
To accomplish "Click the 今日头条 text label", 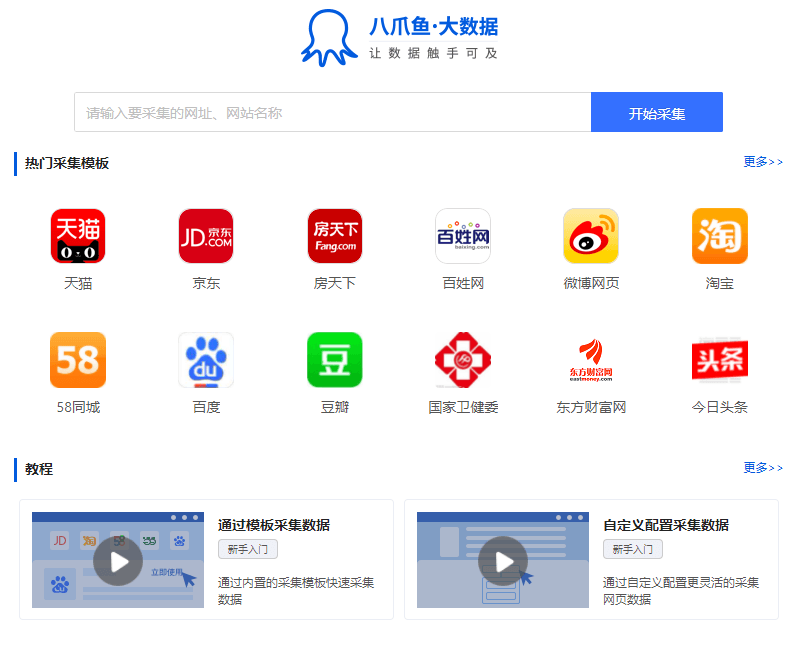I will 720,407.
